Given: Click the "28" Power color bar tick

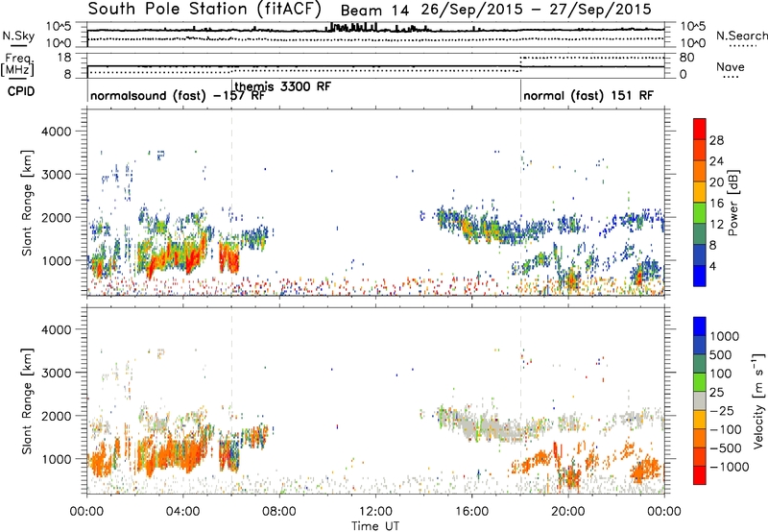Looking at the screenshot, I should (716, 141).
